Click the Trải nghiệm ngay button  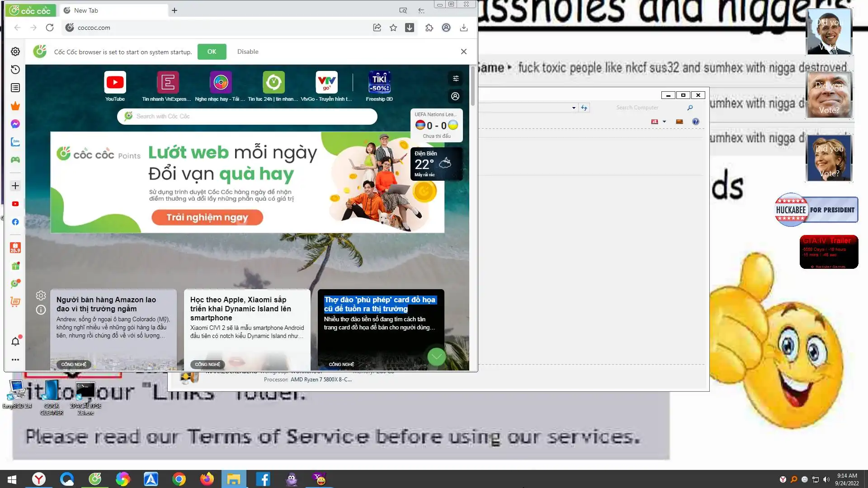coord(207,217)
